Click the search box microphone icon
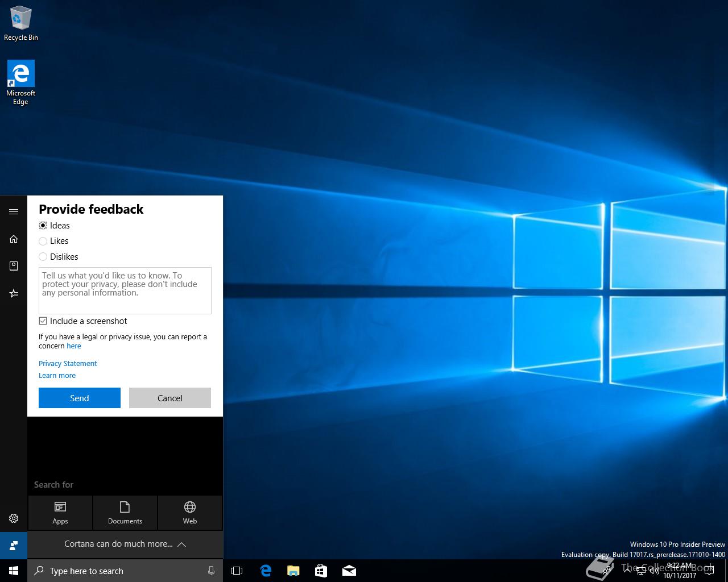The image size is (728, 582). [x=211, y=571]
